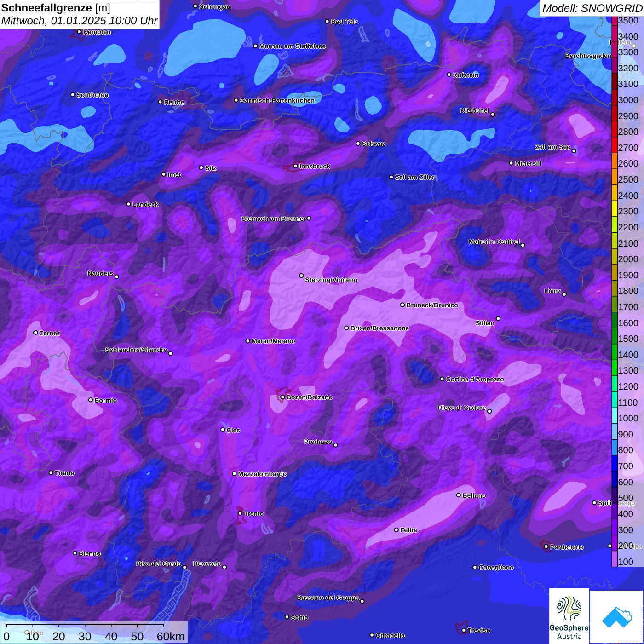Viewport: 644px width, 644px height.
Task: Click the Predazzo location dot
Action: (335, 445)
